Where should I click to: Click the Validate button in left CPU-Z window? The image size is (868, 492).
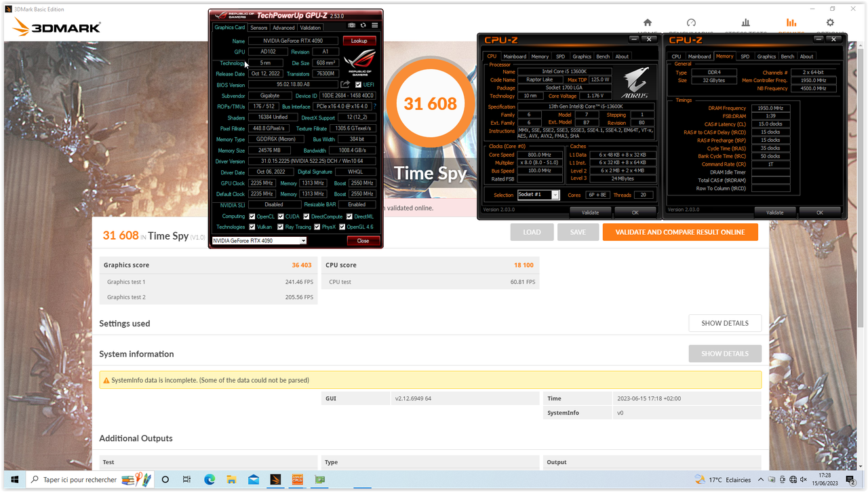(x=590, y=212)
